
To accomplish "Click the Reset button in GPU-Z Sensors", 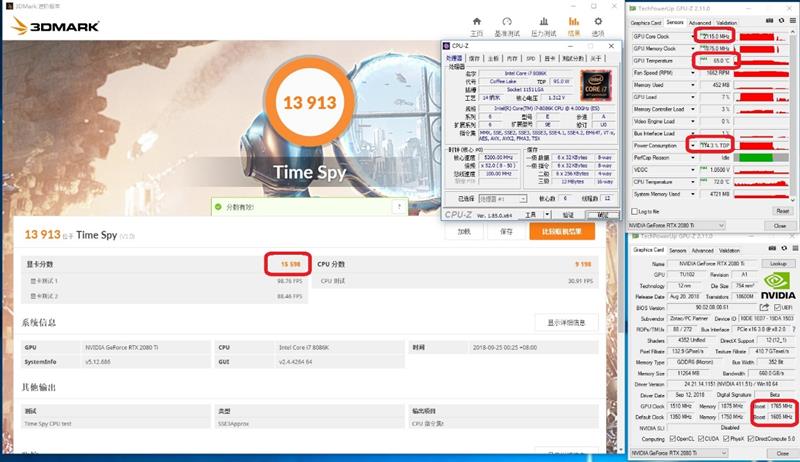I will 782,211.
